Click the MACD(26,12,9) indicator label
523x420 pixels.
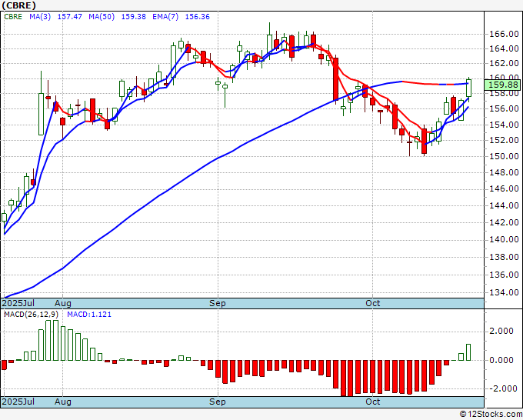31,315
